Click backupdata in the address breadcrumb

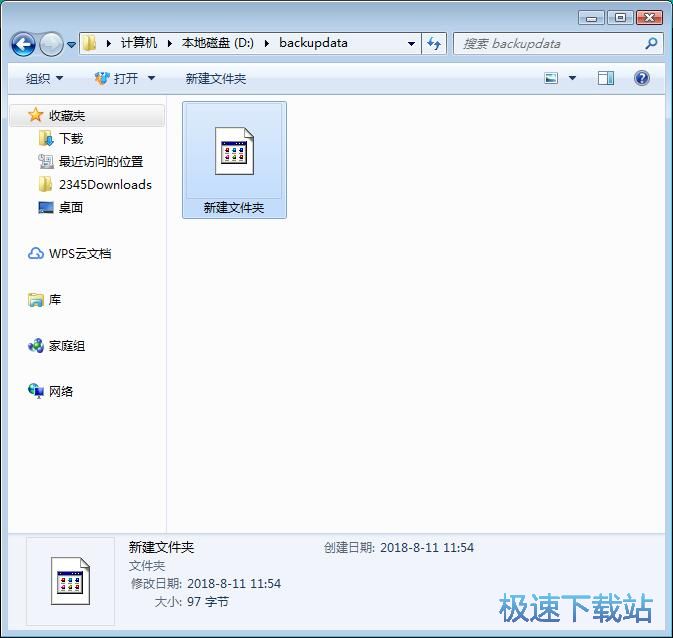click(313, 43)
